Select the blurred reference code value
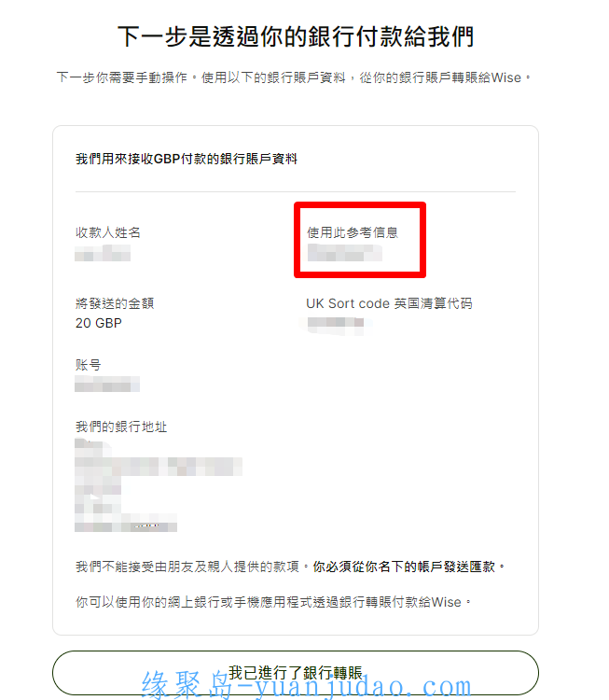Screen dimensions: 609x700 (345, 253)
